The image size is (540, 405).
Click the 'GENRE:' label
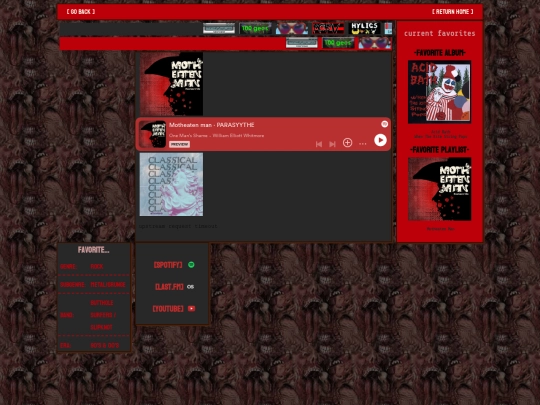[x=69, y=267]
